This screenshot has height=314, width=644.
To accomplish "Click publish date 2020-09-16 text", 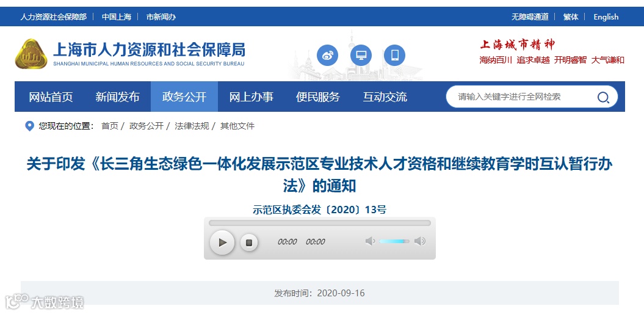I will click(341, 293).
